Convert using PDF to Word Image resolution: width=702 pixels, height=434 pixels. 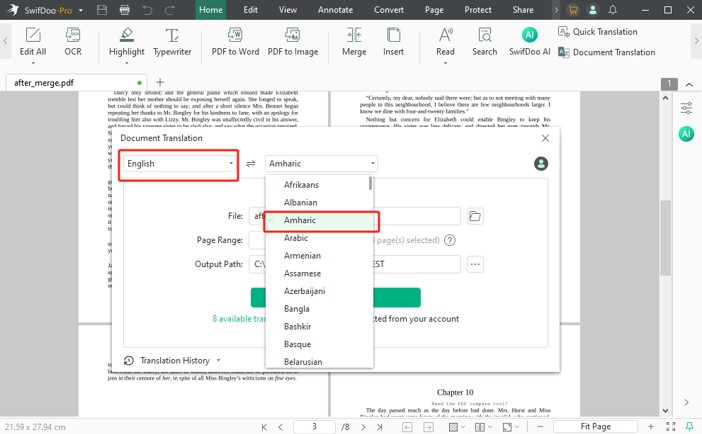(235, 41)
